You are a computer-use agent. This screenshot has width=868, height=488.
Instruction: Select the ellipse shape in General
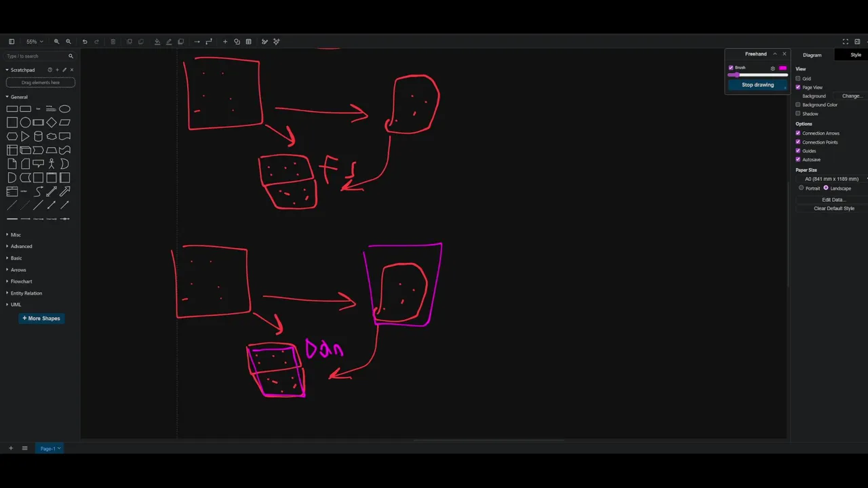pos(64,108)
